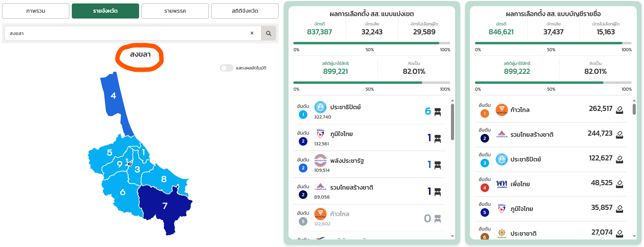Viewport: 644px width, 247px height.
Task: Select district 7 on the Songkhla map
Action: (x=165, y=205)
